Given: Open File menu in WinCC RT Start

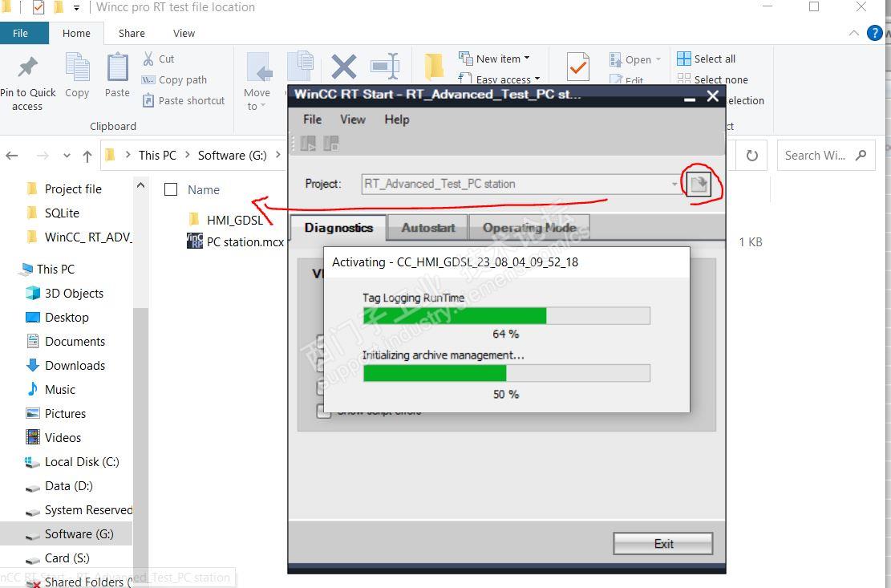Looking at the screenshot, I should pyautogui.click(x=313, y=120).
